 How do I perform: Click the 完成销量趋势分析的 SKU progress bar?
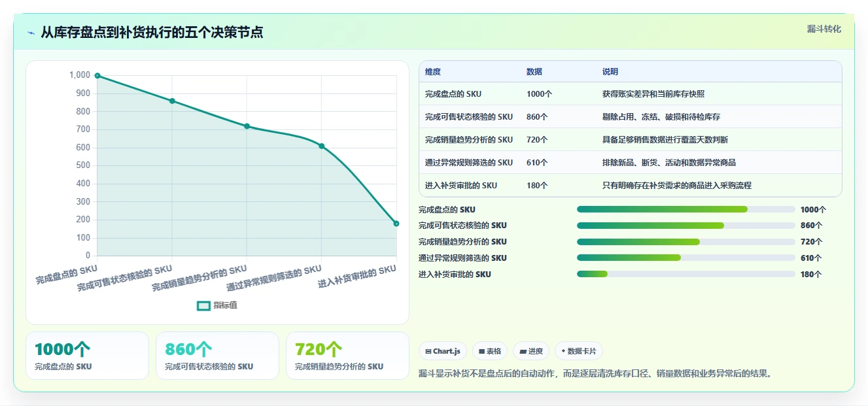coord(686,242)
